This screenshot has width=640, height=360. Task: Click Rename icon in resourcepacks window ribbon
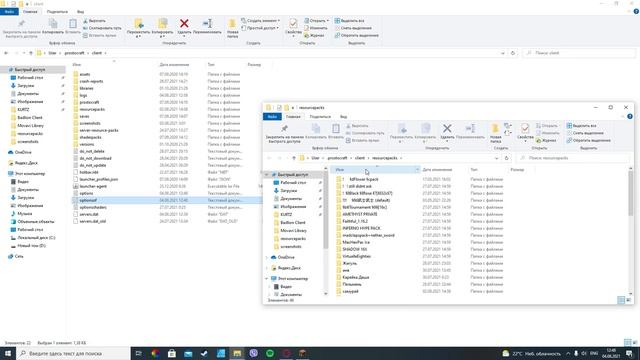[x=470, y=129]
